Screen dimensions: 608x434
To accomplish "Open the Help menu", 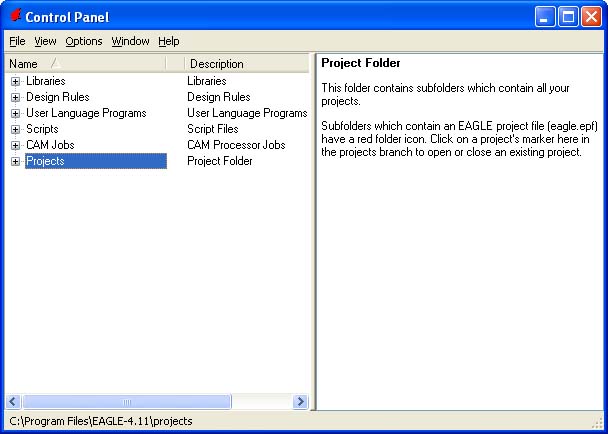I will [x=168, y=41].
